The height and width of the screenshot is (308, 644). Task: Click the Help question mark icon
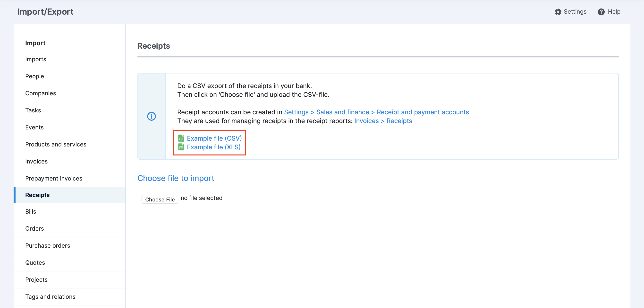[602, 11]
